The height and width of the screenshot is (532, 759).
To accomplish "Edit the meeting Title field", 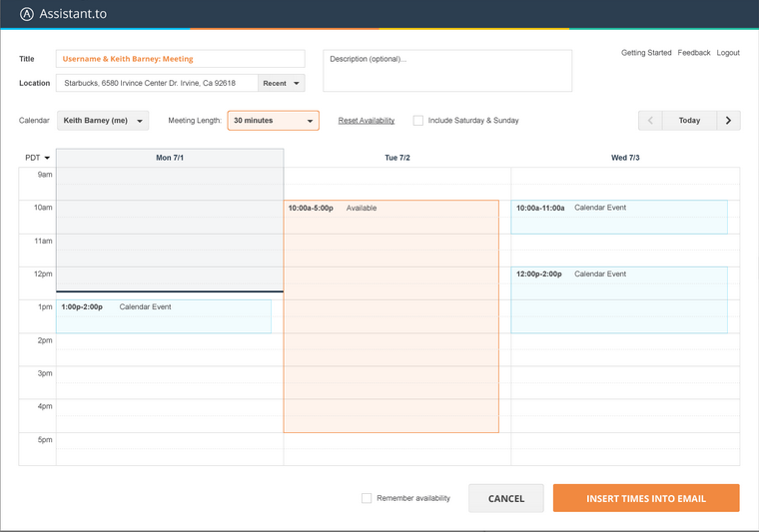I will pyautogui.click(x=181, y=59).
